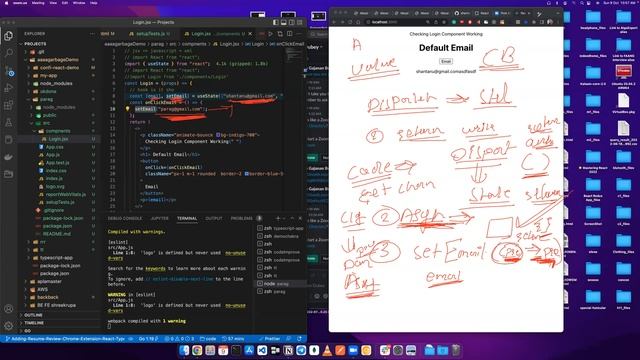The width and height of the screenshot is (640, 360).
Task: Switch to the JUPYTER panel tab
Action: [x=160, y=218]
